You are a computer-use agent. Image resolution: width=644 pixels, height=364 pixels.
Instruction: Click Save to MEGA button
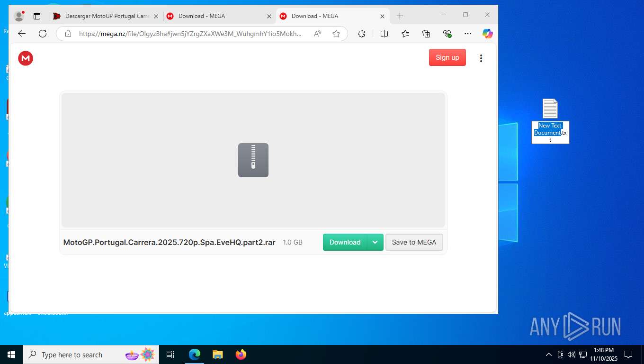point(414,242)
